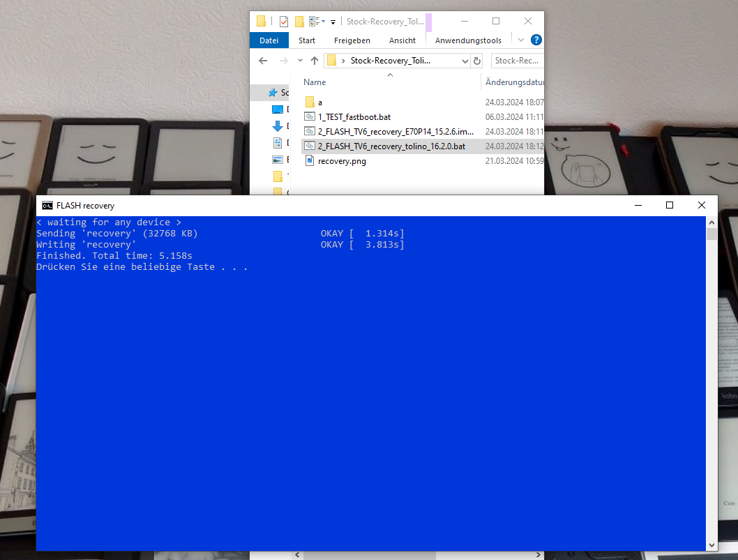Click console scrollbar down arrow
The width and height of the screenshot is (738, 560).
(711, 545)
